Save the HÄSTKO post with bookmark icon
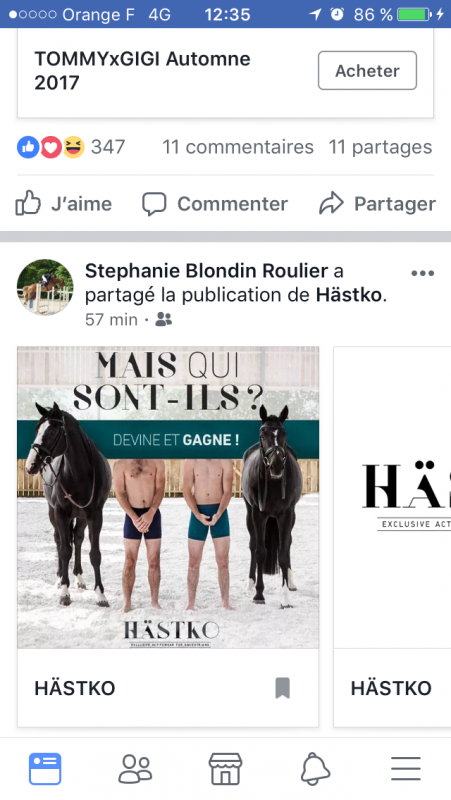Screen dimensions: 451x800 (283, 688)
